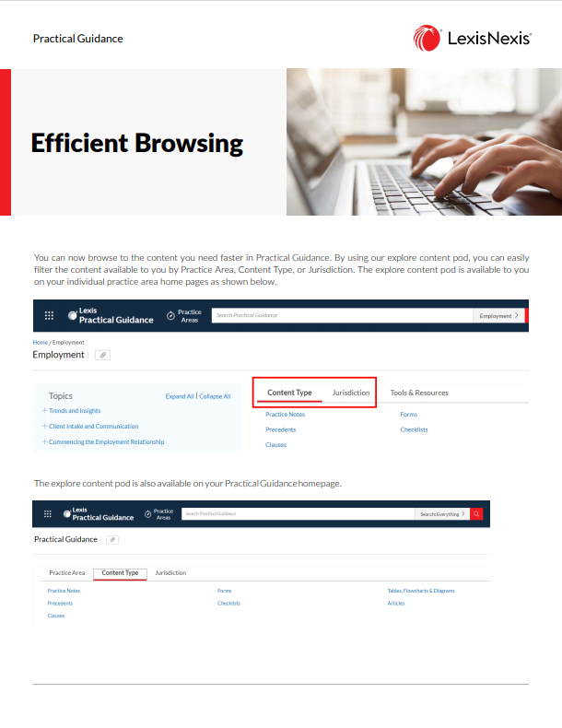The image size is (562, 728).
Task: Select the Content Type tab on homepage
Action: click(120, 573)
